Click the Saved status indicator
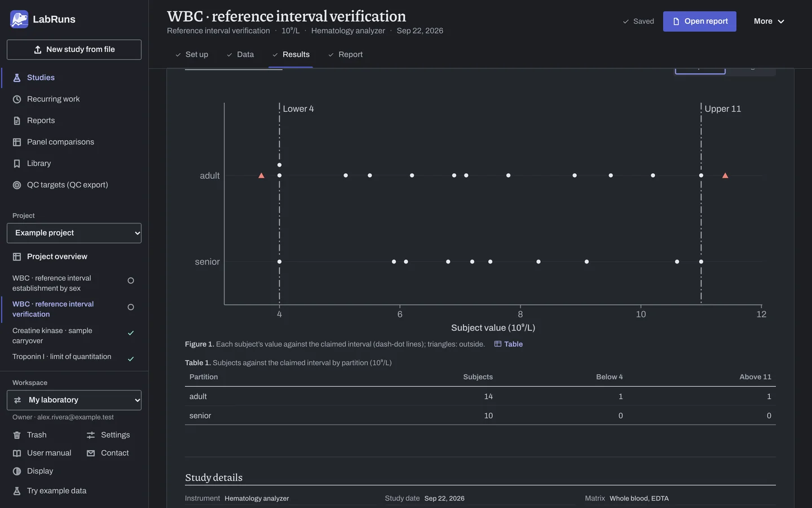Screen dimensions: 812x508 [638, 21]
